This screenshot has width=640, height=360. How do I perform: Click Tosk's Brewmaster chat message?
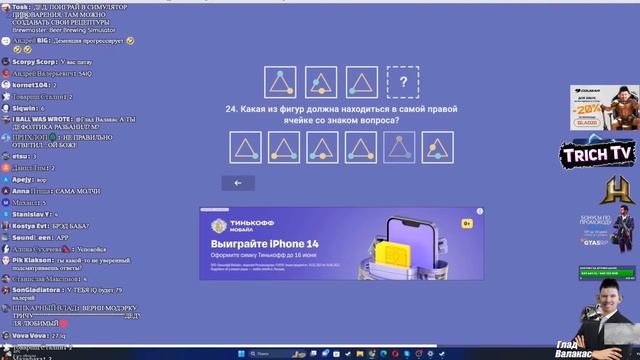(x=70, y=18)
